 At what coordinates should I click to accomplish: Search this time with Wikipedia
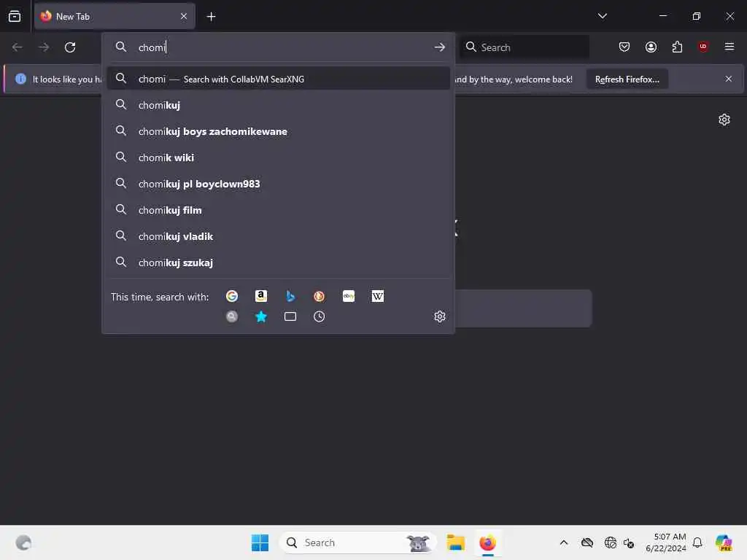[377, 296]
